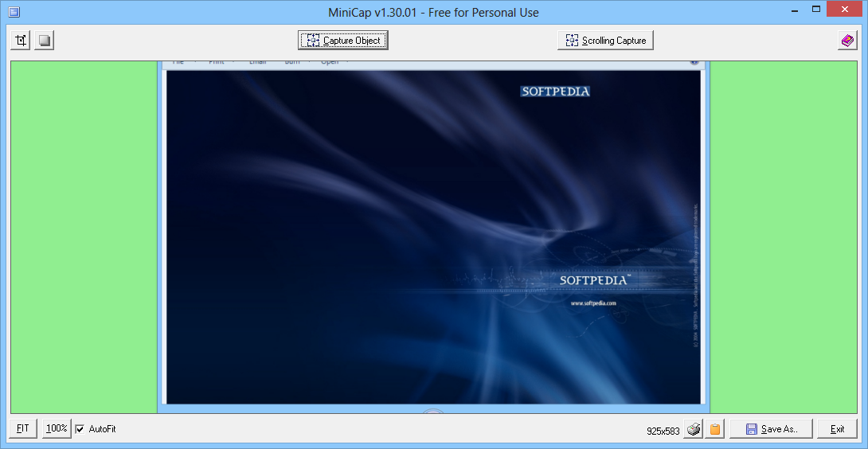Click the captured Softpedia image preview
This screenshot has width=868, height=449.
coord(433,237)
